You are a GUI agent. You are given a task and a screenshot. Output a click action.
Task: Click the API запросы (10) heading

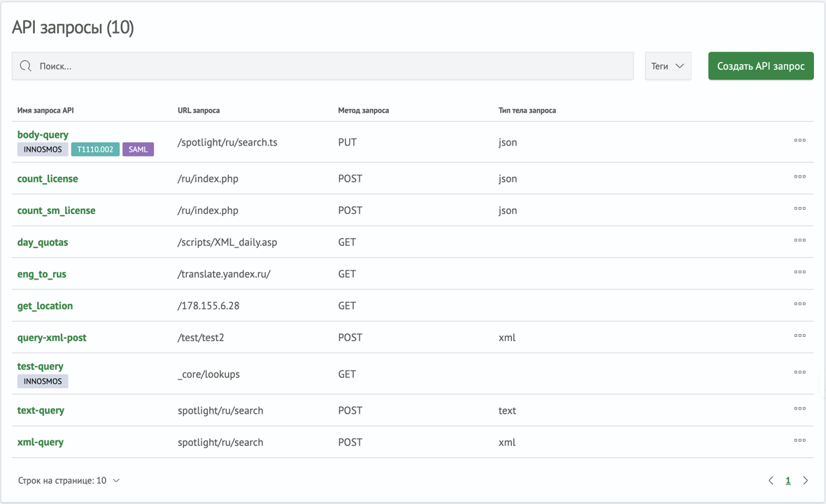coord(73,27)
